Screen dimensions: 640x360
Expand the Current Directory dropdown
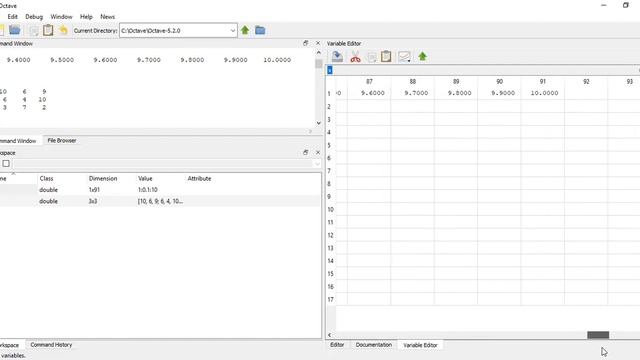[x=233, y=31]
